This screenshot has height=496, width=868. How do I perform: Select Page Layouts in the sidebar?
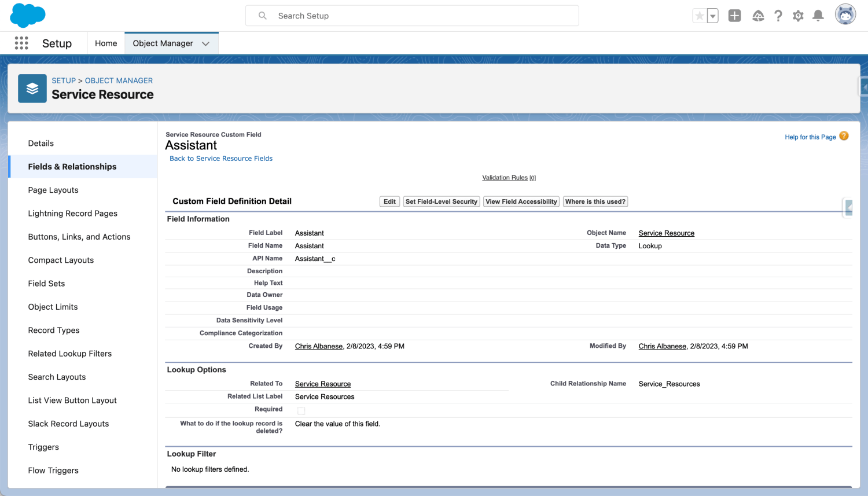tap(53, 190)
